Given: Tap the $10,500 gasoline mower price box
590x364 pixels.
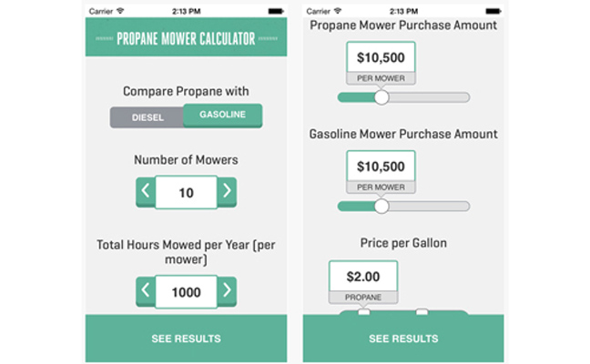Looking at the screenshot, I should pyautogui.click(x=381, y=167).
